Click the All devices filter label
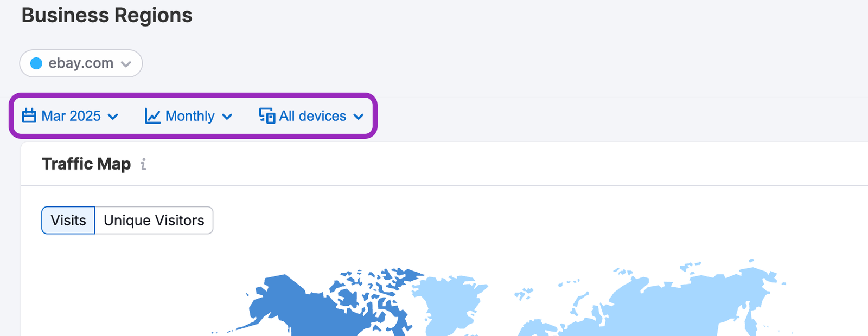 point(312,116)
